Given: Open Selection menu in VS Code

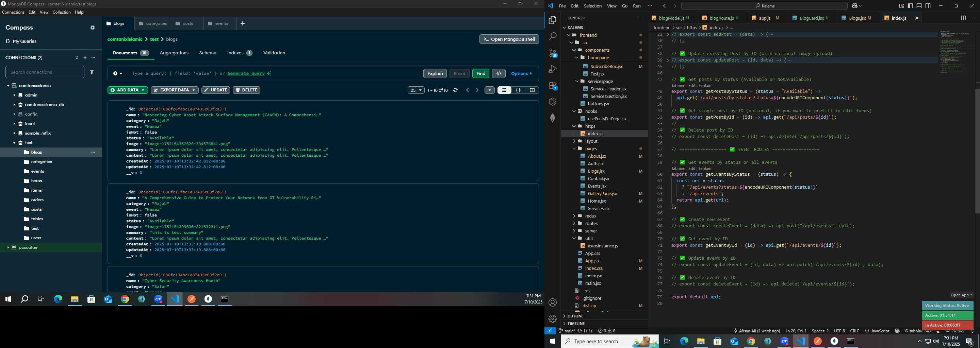Looking at the screenshot, I should point(593,6).
